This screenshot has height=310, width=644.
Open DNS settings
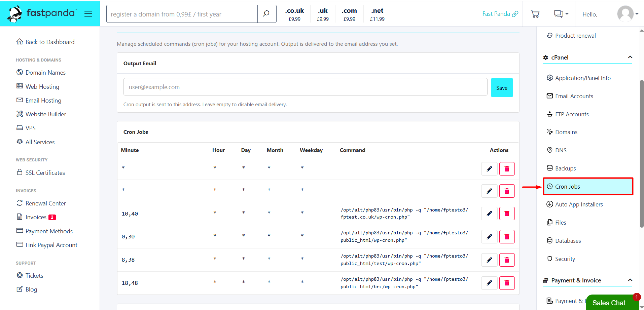pos(557,150)
